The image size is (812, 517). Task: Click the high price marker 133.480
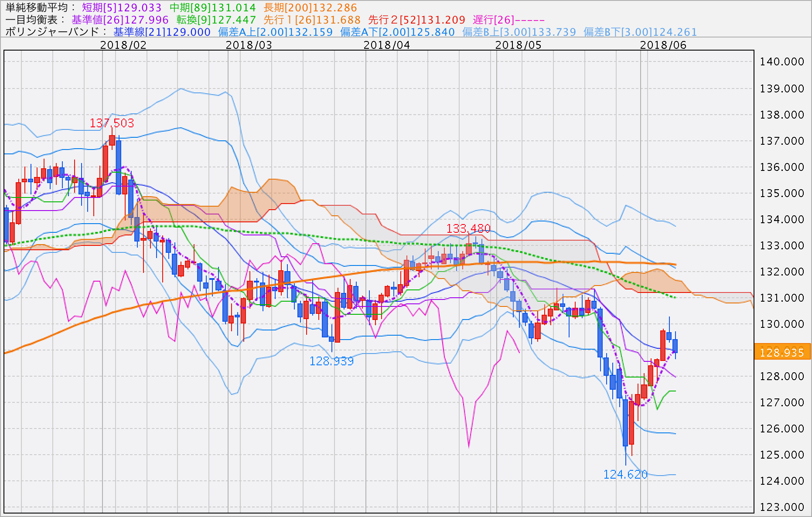tap(468, 228)
